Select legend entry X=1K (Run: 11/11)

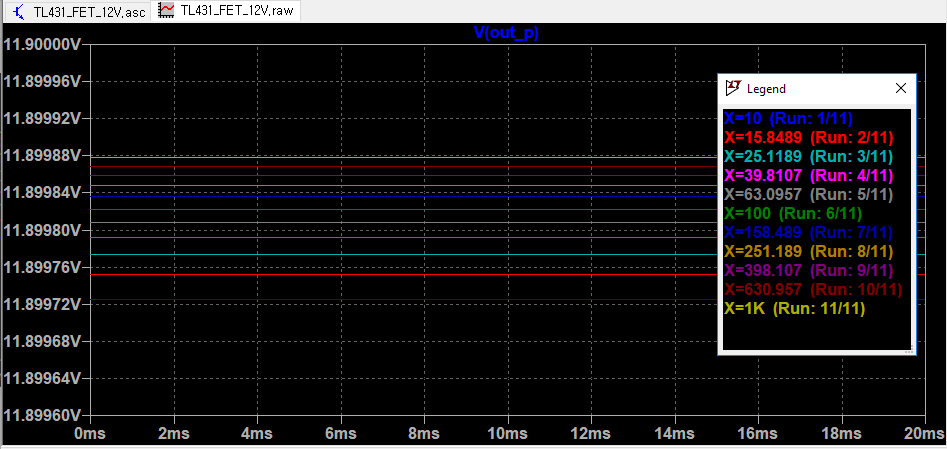tap(794, 308)
